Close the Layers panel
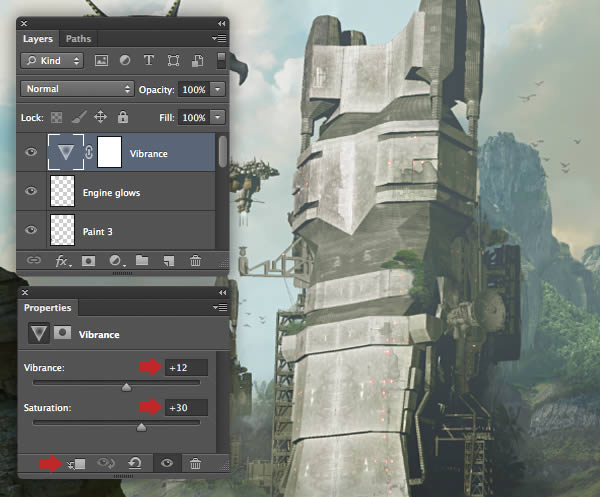 pyautogui.click(x=24, y=23)
